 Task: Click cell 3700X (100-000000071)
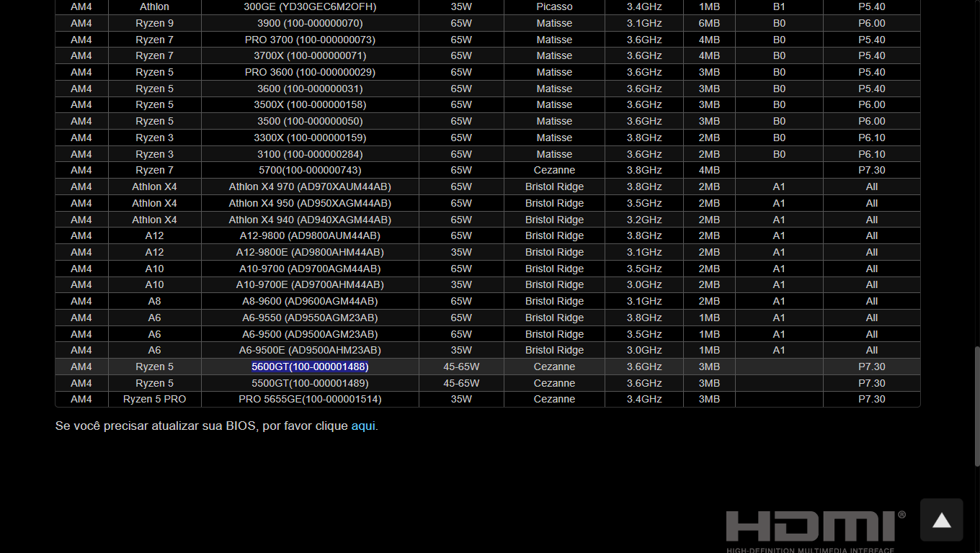[x=310, y=55]
